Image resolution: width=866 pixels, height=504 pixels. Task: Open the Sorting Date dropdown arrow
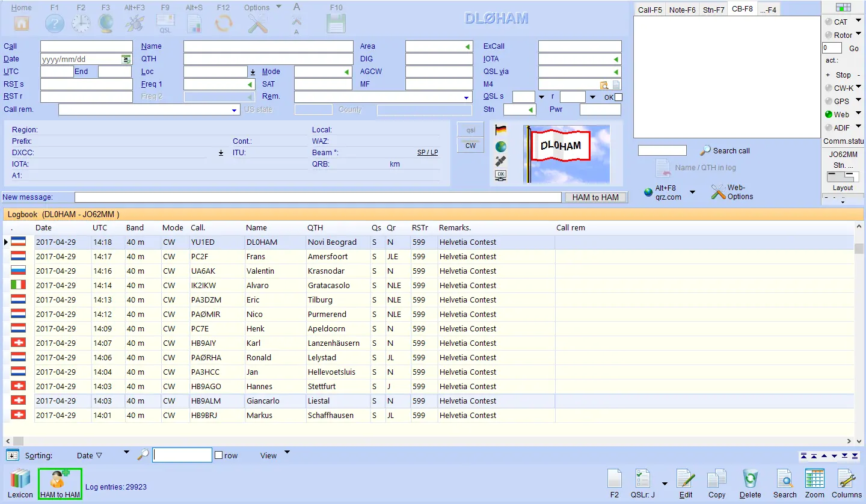pyautogui.click(x=126, y=452)
